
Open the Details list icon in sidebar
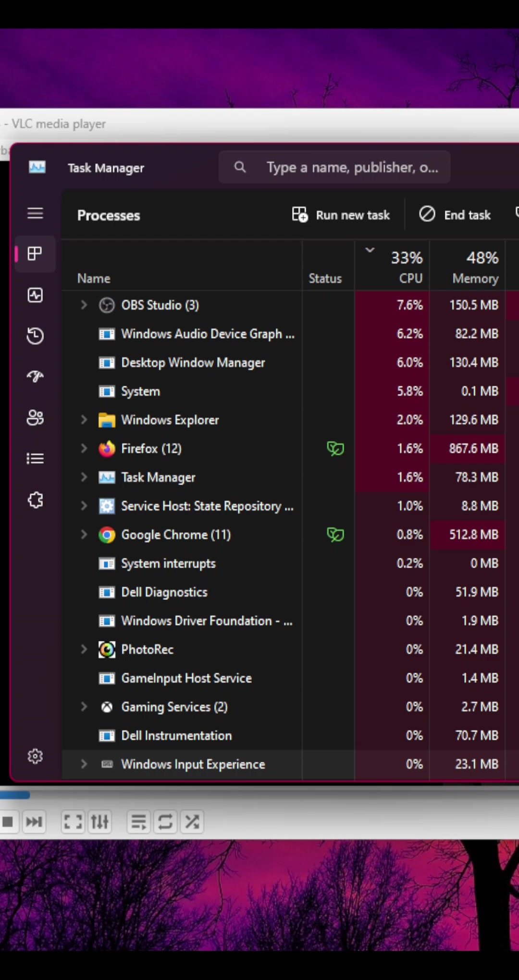pos(35,459)
